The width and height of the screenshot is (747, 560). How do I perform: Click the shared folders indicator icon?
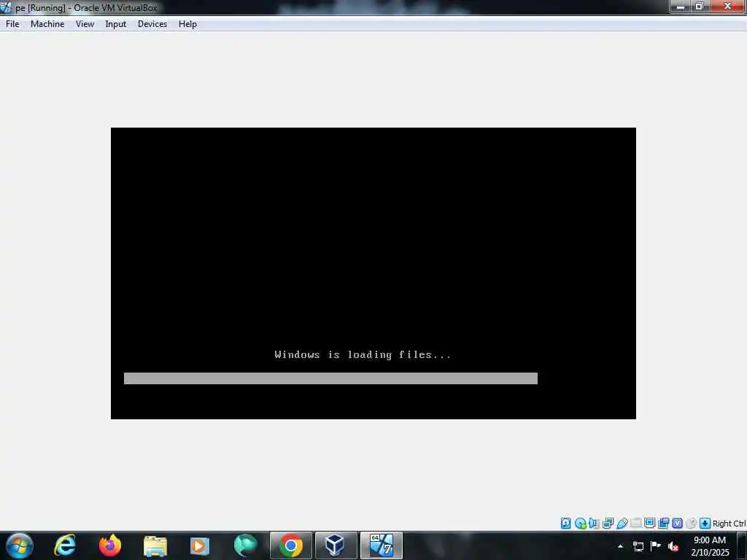635,524
